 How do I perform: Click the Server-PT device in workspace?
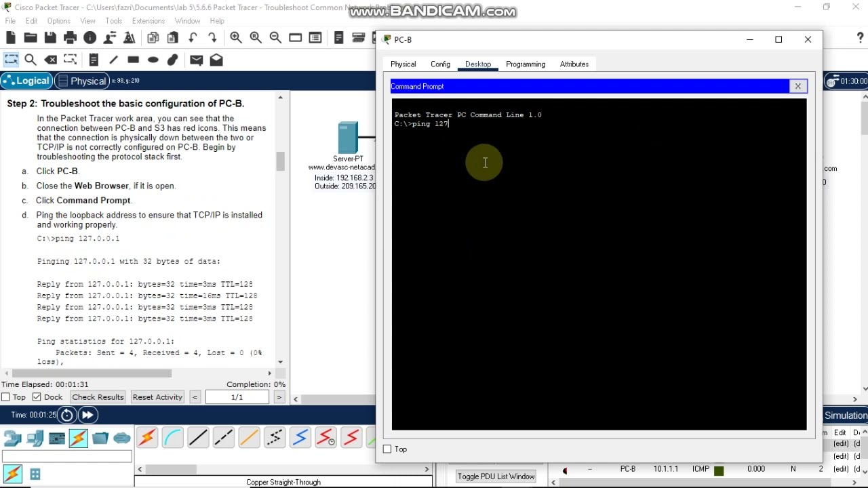point(347,138)
